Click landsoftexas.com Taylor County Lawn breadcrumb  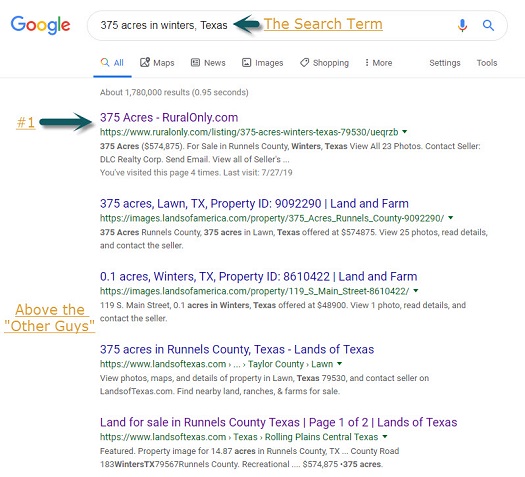click(216, 364)
